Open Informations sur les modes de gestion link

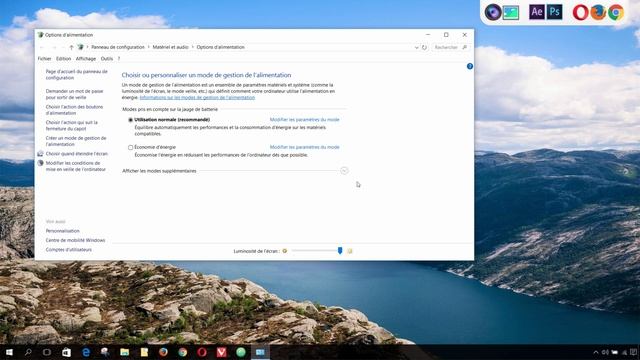coord(197,98)
